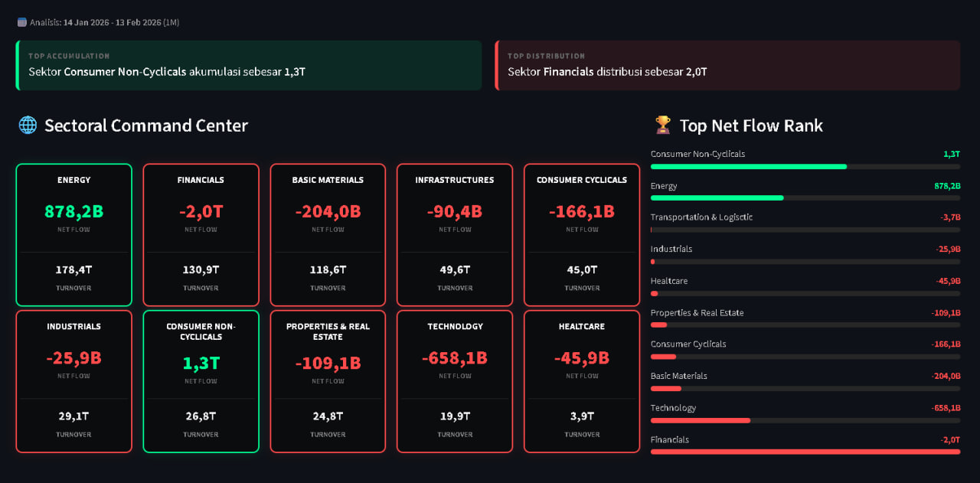Screen dimensions: 980x483
Task: Click the calendar icon beside Analisis date
Action: [x=21, y=22]
